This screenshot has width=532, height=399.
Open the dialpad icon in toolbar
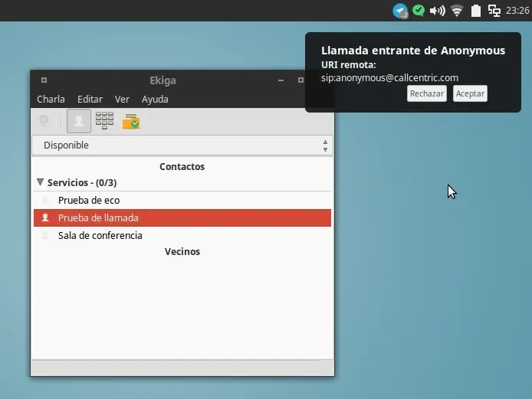(104, 121)
